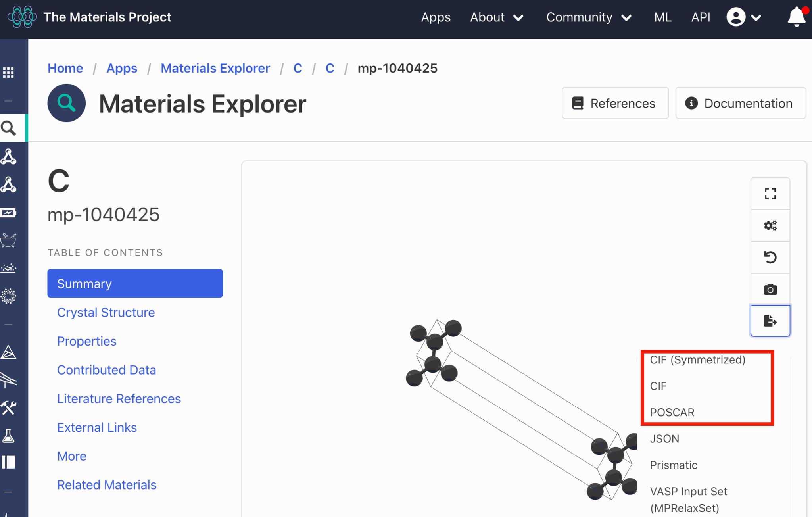
Task: Select Summary in table of contents
Action: [135, 283]
